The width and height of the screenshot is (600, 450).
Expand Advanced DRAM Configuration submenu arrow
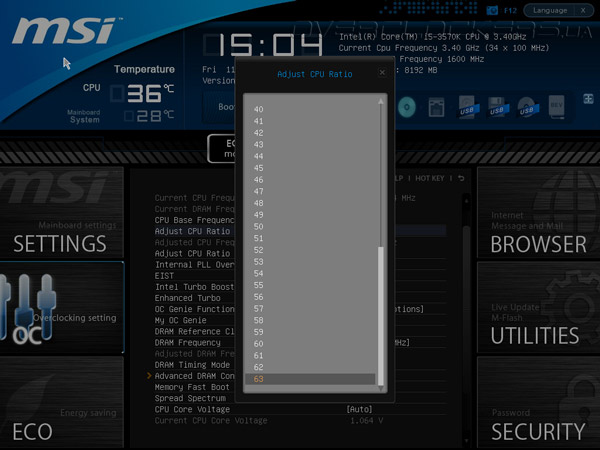coord(149,376)
